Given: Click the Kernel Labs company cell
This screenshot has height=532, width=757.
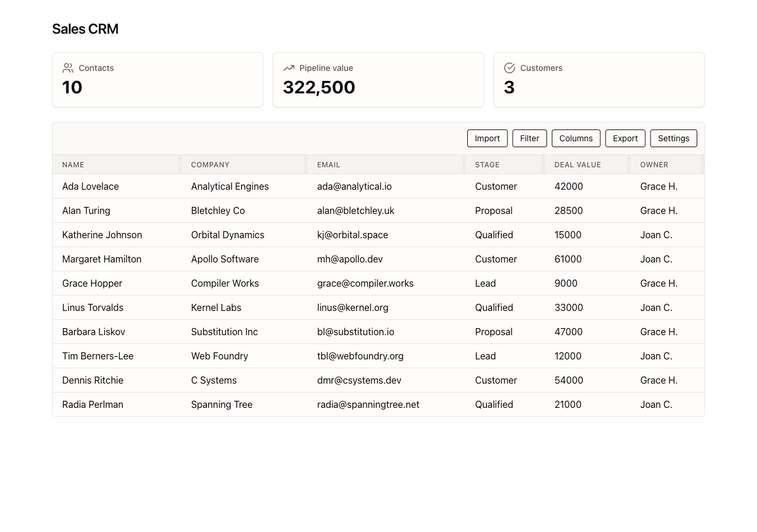Looking at the screenshot, I should [x=244, y=307].
